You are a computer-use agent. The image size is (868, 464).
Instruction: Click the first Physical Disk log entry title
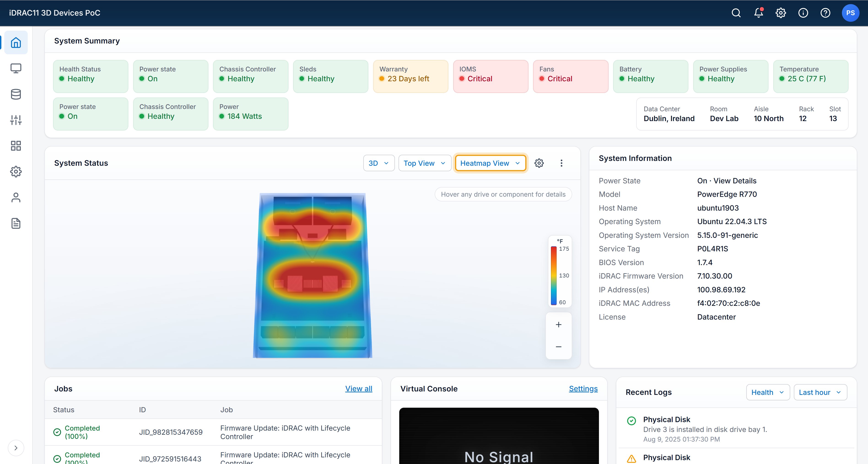pos(666,420)
